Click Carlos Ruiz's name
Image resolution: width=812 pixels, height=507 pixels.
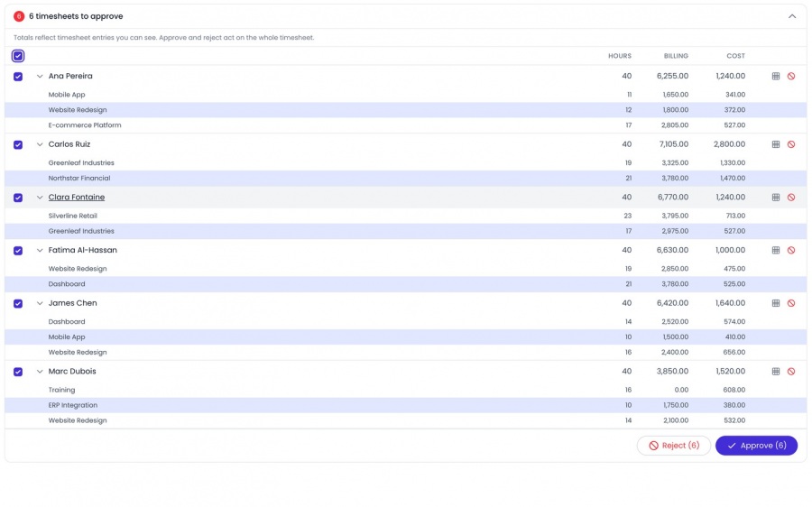(x=69, y=144)
